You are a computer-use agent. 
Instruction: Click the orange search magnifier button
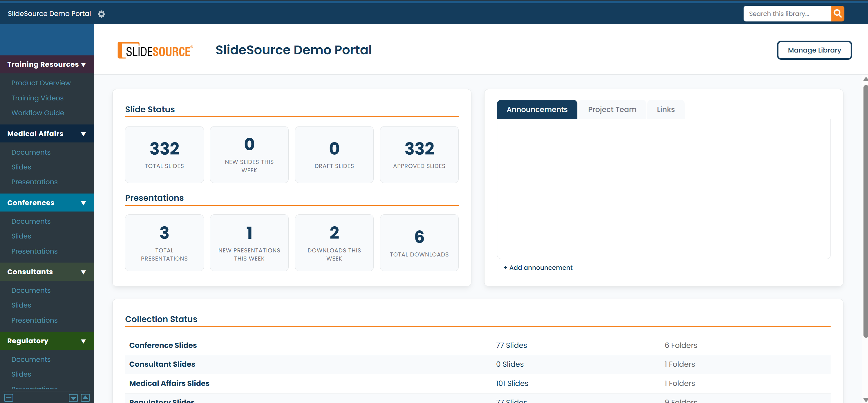(x=837, y=13)
